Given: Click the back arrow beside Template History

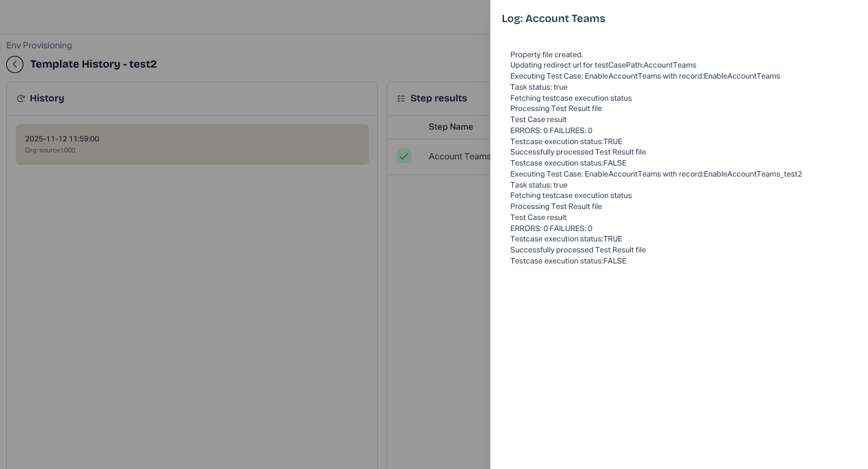Looking at the screenshot, I should tap(14, 64).
